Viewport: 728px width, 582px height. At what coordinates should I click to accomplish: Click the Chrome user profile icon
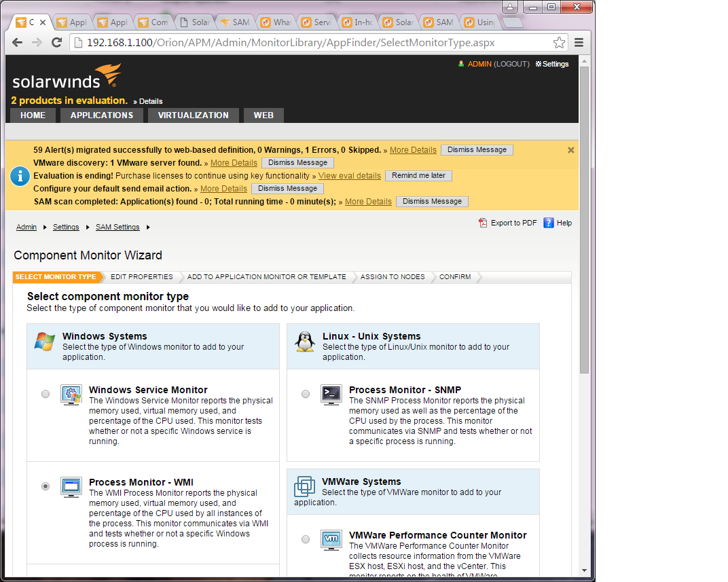tap(510, 7)
